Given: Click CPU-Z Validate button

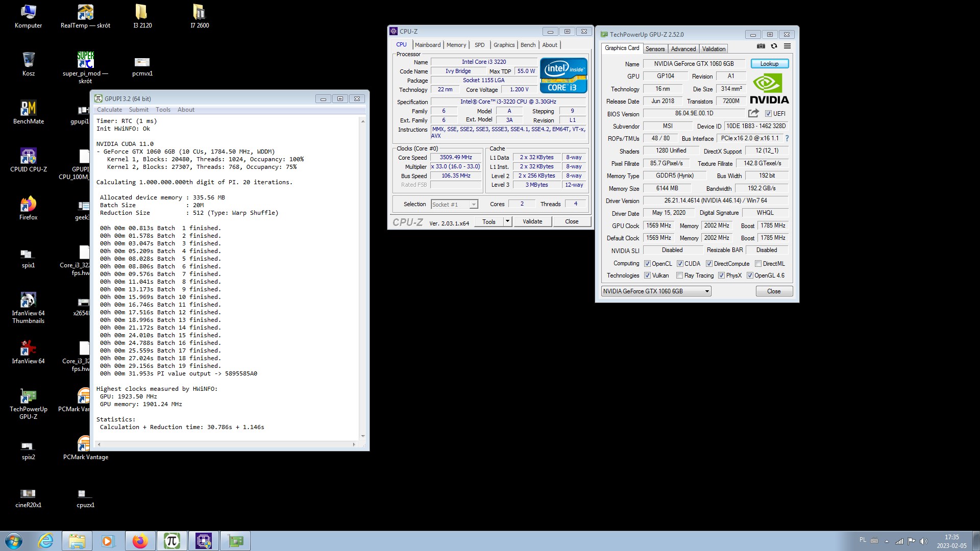Looking at the screenshot, I should (532, 221).
